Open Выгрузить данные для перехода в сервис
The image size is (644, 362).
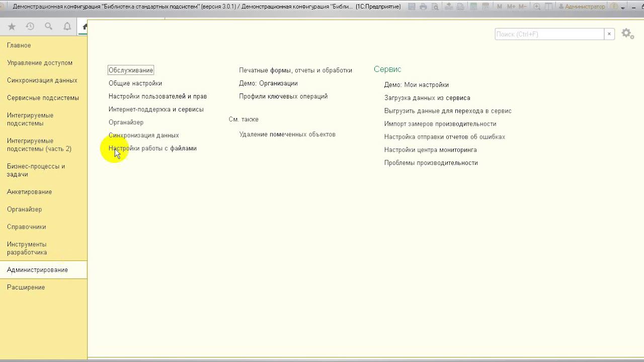[x=448, y=111]
